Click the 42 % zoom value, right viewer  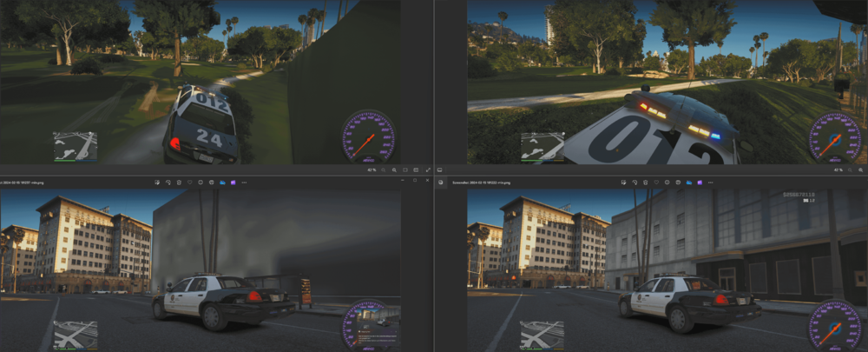tap(838, 169)
